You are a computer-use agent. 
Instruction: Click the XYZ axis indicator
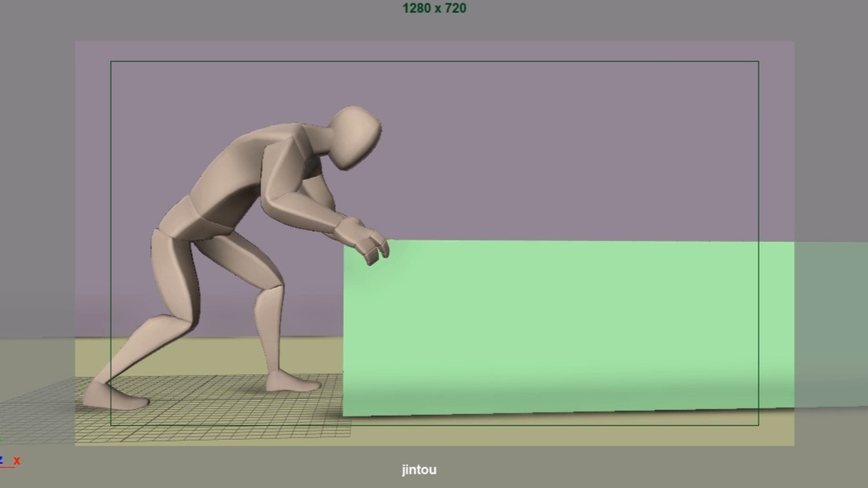[x=9, y=457]
